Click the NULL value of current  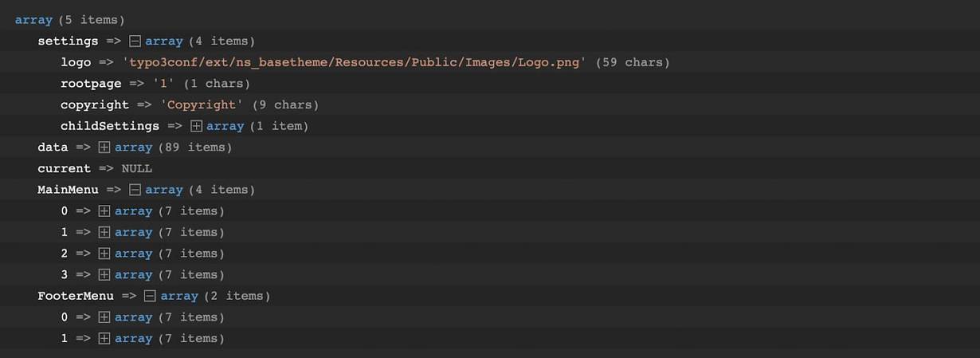(x=136, y=168)
